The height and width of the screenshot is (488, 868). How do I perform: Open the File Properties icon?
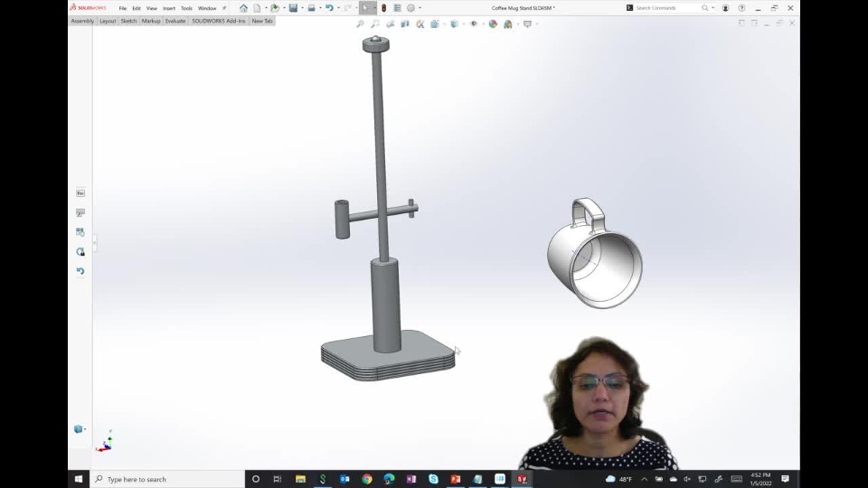397,8
